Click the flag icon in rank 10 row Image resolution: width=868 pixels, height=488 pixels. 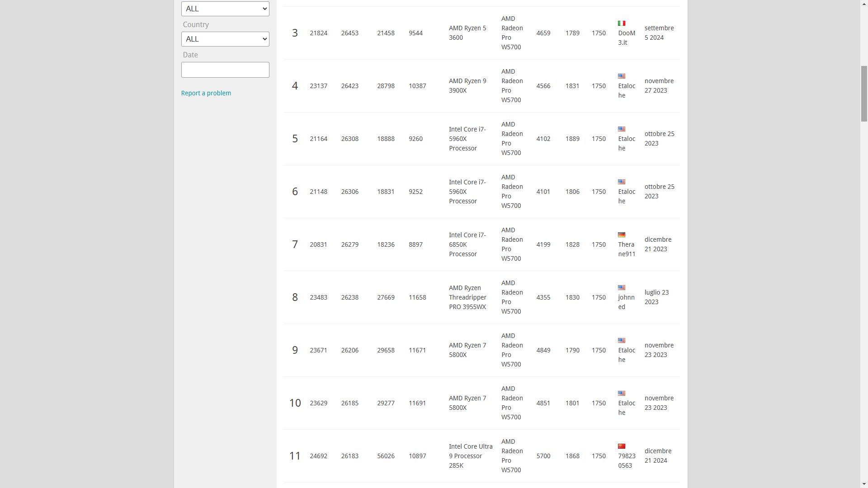[x=622, y=394]
